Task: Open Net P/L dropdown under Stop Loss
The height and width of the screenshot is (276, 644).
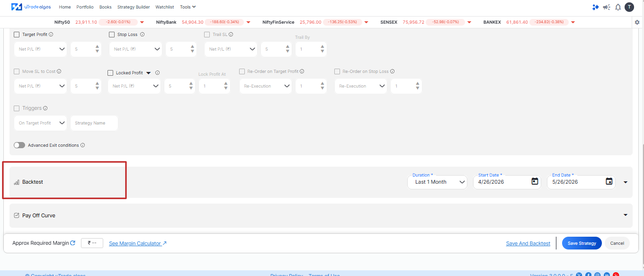Action: click(135, 49)
